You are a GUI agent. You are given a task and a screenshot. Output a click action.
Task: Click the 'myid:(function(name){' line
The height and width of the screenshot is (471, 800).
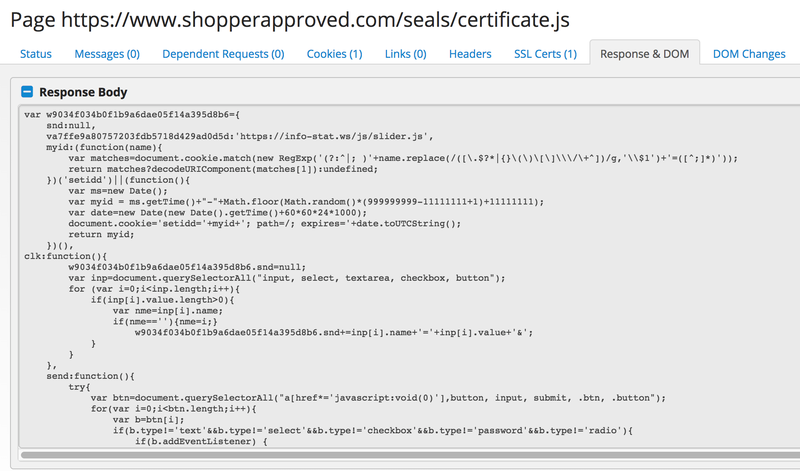click(105, 147)
